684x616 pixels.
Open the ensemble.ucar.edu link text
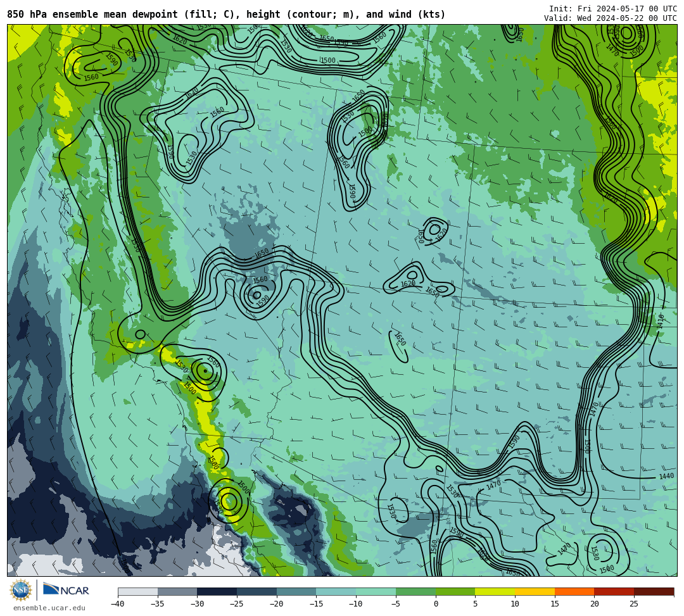click(x=49, y=608)
